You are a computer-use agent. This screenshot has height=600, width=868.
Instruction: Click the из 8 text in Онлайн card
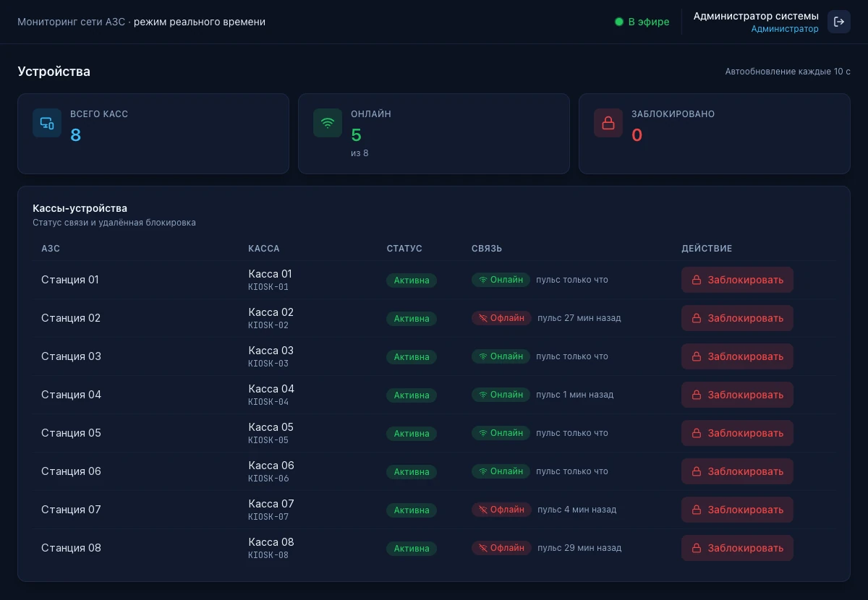click(x=359, y=153)
